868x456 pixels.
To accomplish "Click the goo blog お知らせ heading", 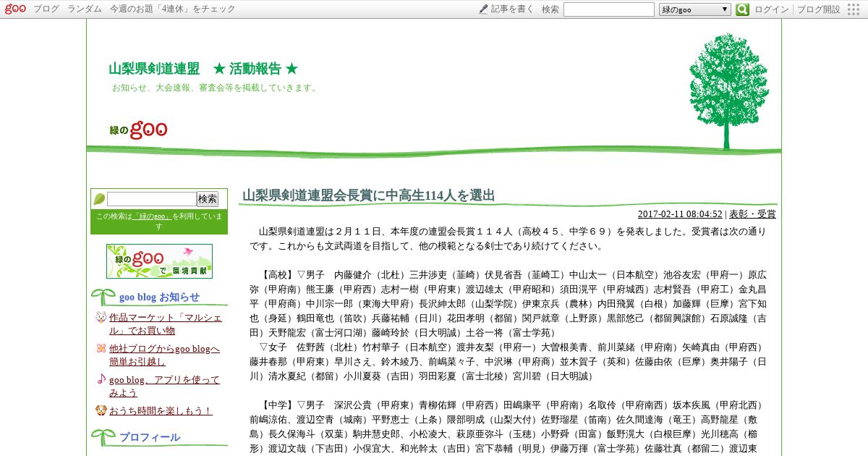I will coord(159,297).
